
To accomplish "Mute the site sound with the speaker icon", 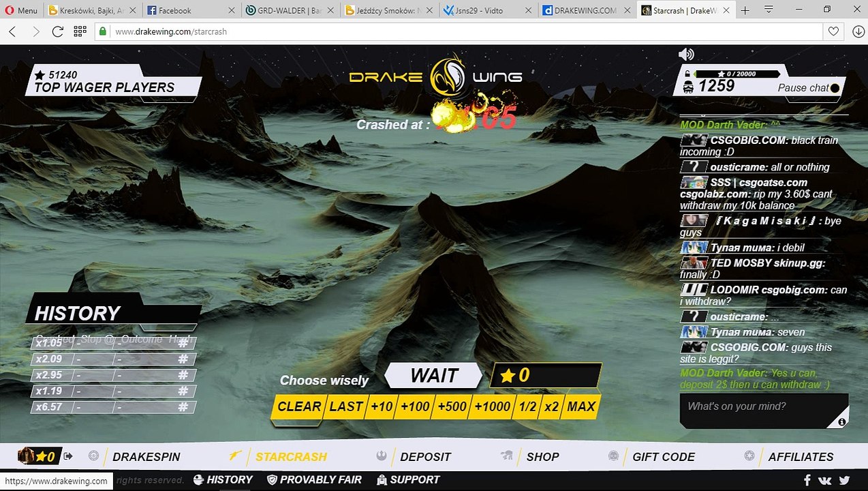I will [x=686, y=55].
